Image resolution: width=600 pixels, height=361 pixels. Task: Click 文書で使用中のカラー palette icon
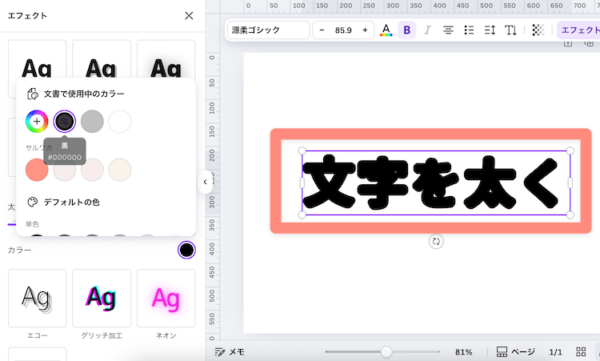(x=33, y=94)
